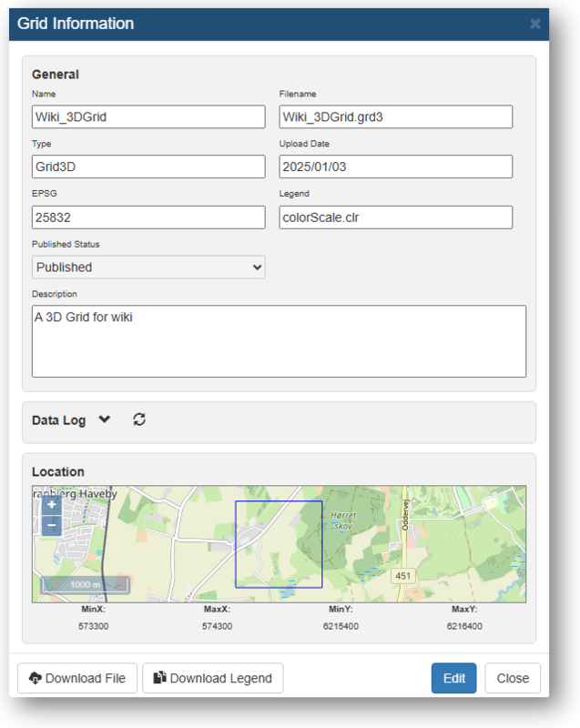This screenshot has height=728, width=580.
Task: Click the Close button
Action: (x=513, y=678)
